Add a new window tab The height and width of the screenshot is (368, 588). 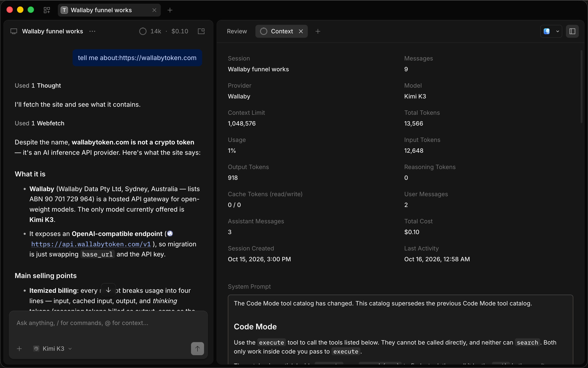[170, 10]
